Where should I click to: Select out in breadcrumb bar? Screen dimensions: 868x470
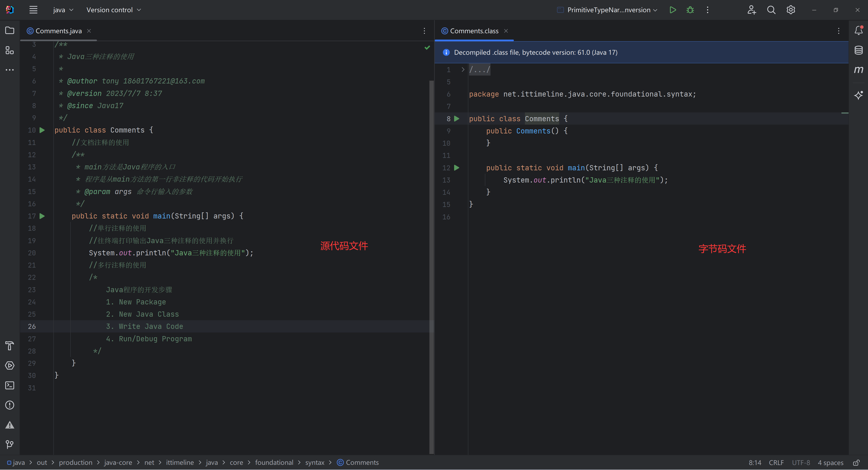click(42, 463)
